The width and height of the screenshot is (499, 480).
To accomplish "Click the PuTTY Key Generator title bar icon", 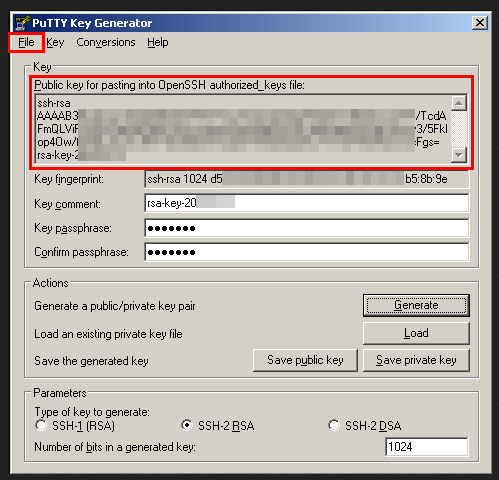I will (23, 23).
